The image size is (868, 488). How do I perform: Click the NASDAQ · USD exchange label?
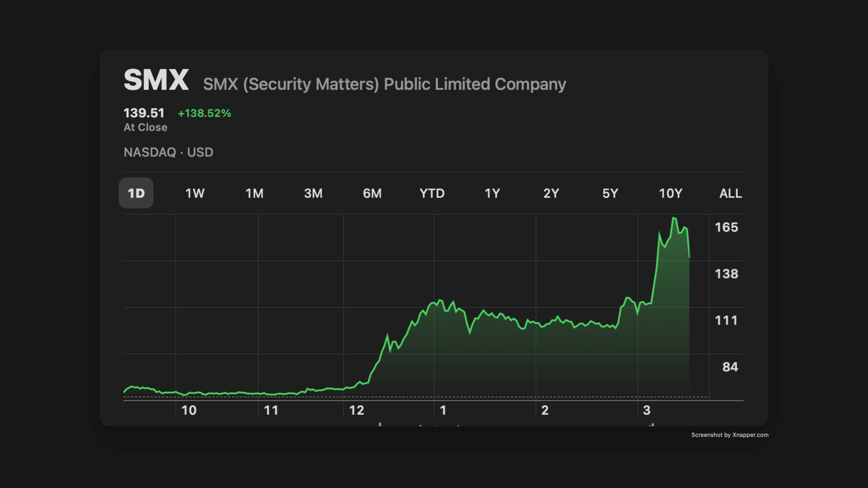tap(169, 152)
